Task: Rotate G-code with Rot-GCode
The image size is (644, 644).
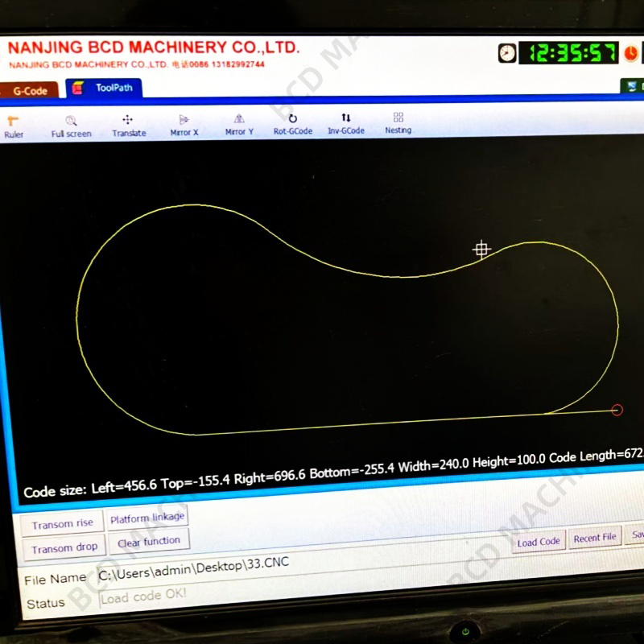Action: click(293, 125)
